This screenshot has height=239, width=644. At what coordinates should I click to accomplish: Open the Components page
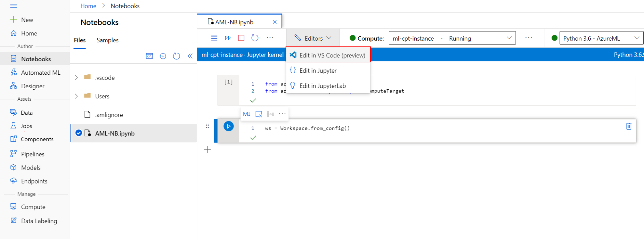pyautogui.click(x=32, y=139)
